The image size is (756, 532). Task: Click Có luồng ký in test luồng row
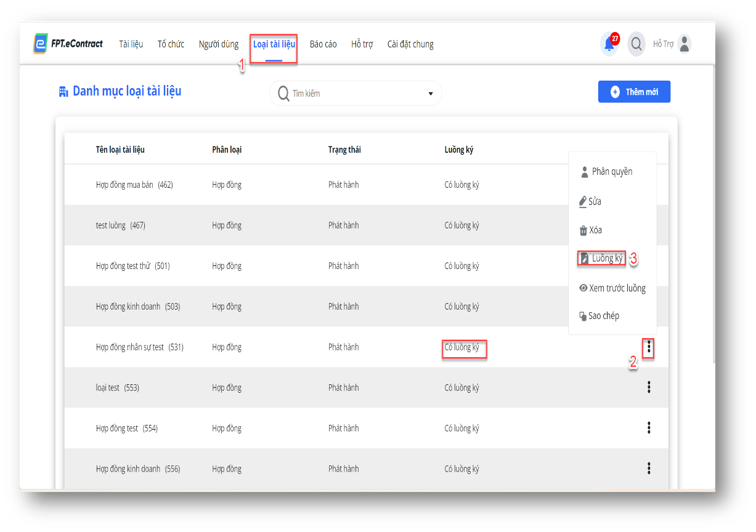pos(462,225)
